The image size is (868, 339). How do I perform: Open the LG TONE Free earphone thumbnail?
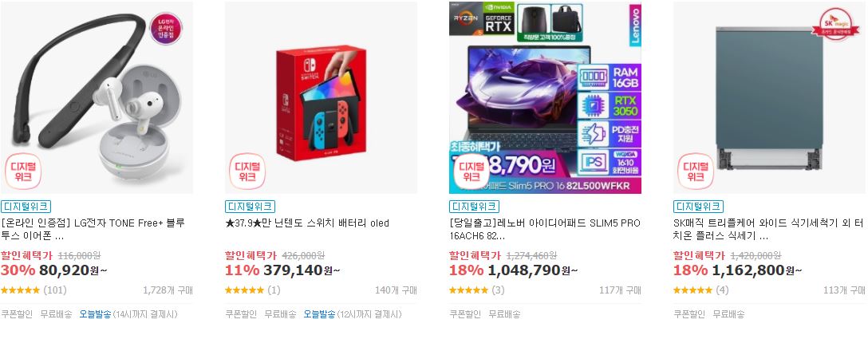pyautogui.click(x=97, y=97)
